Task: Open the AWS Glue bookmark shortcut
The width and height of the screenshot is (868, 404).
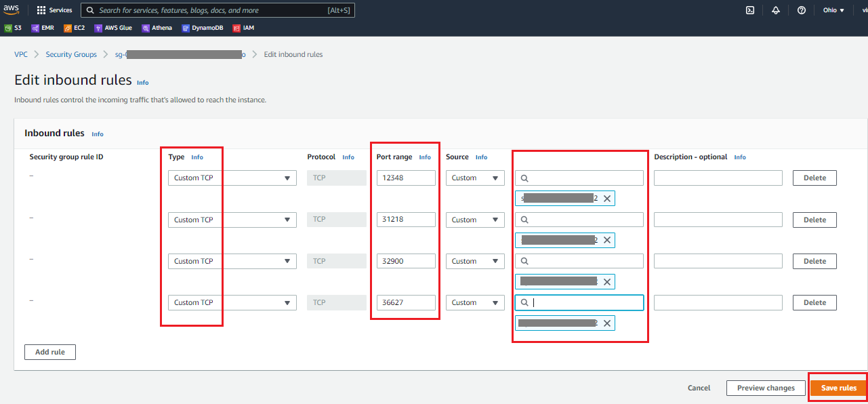Action: 113,28
